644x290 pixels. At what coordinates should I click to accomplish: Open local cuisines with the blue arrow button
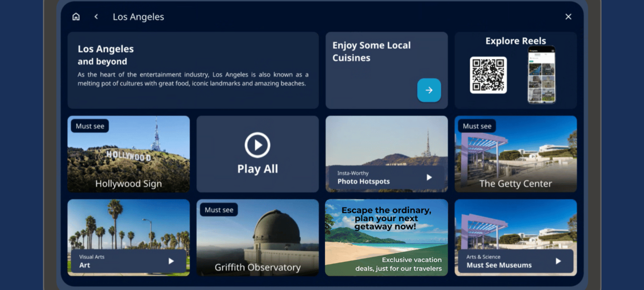(x=429, y=90)
